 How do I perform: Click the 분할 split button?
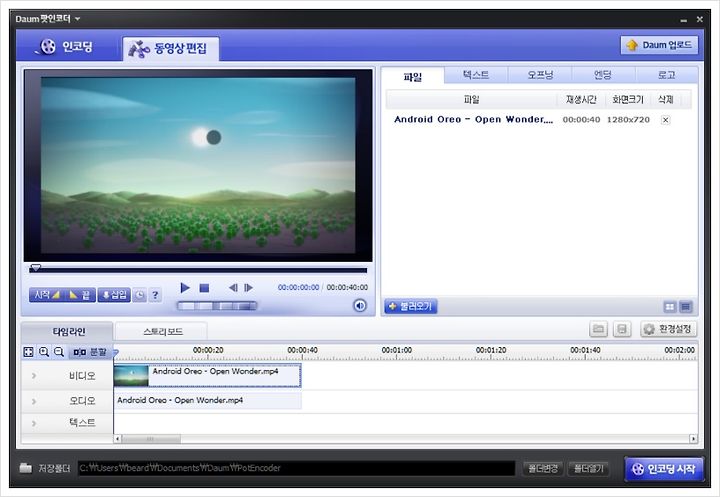90,352
